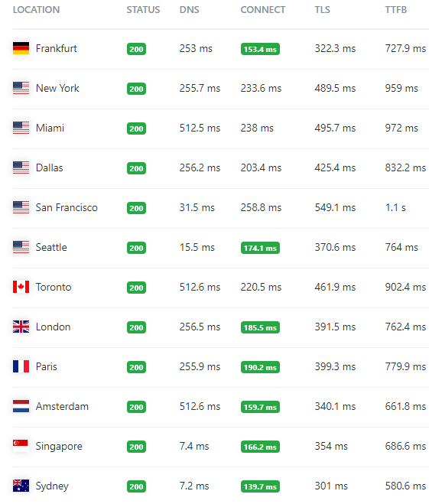The image size is (429, 504).
Task: Click the 200 status badge for Miami
Action: click(x=137, y=128)
